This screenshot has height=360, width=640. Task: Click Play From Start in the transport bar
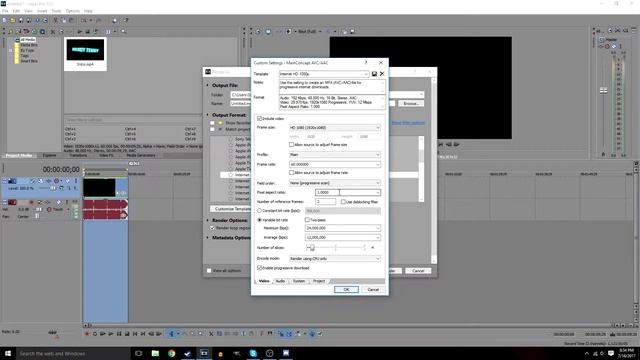click(x=103, y=333)
